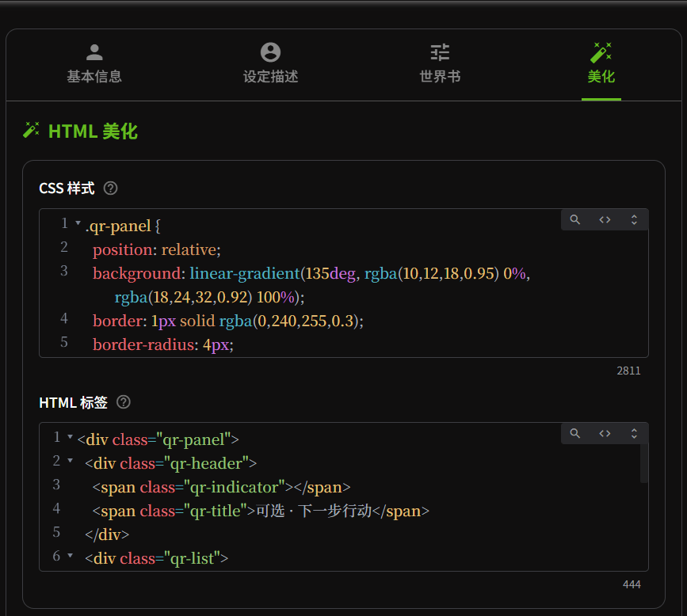Fold the div qr-panel element on line 1
687x616 pixels.
(x=70, y=437)
